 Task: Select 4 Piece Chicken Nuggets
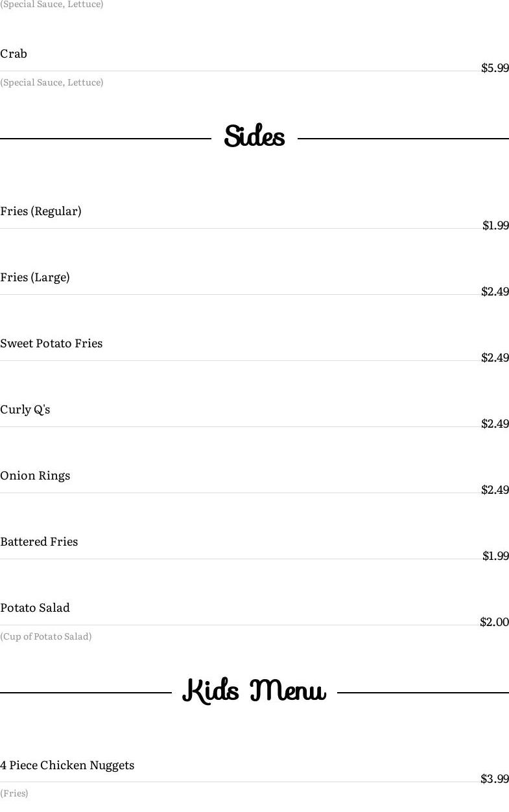[x=67, y=765]
